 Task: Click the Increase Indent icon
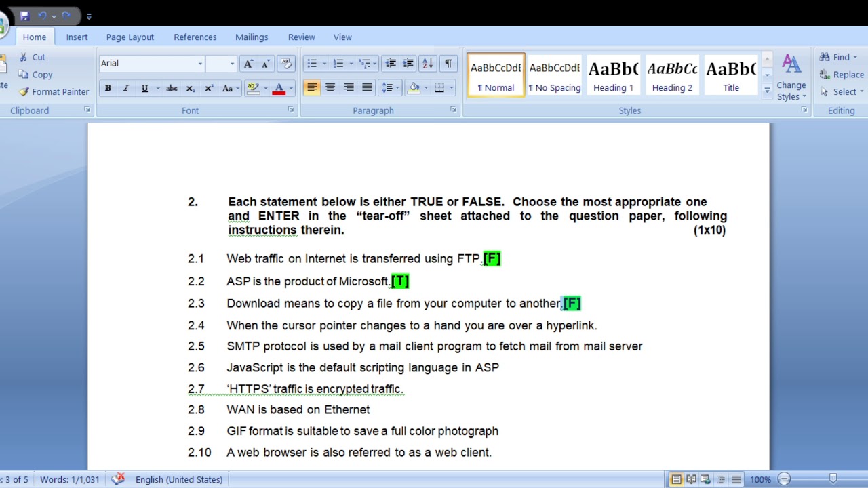[x=408, y=63]
